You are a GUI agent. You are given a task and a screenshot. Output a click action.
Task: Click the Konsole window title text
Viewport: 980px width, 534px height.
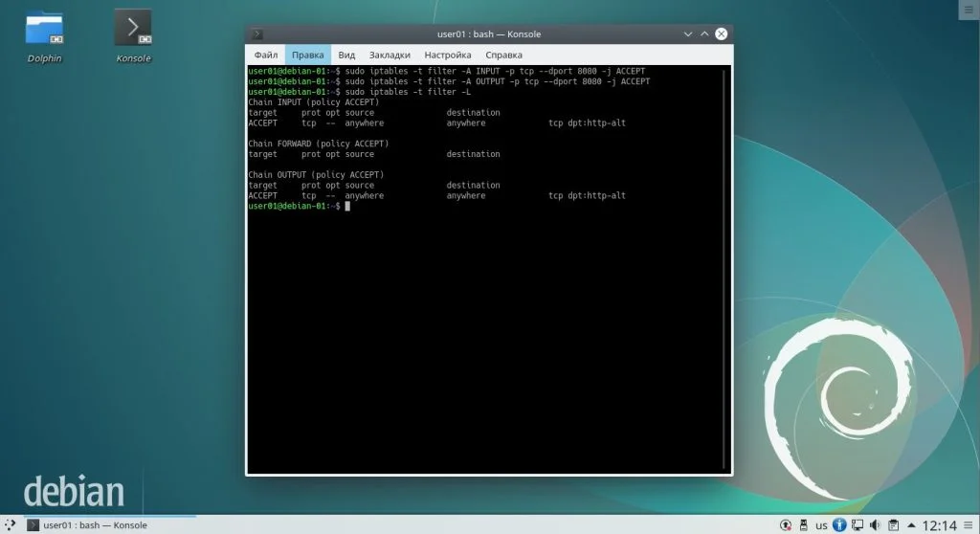coord(489,34)
